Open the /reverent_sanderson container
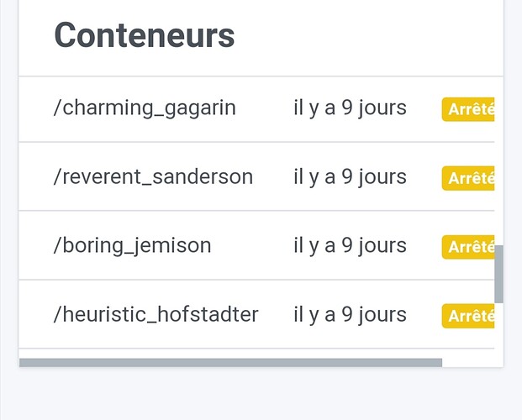 (x=153, y=177)
